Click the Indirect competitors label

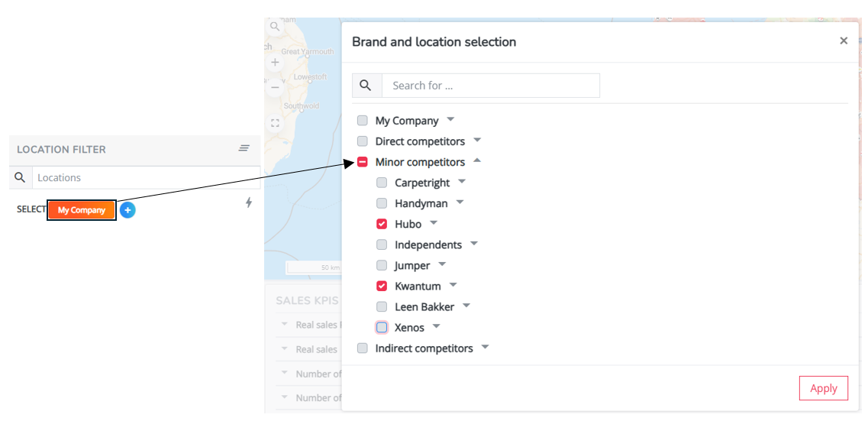click(424, 348)
